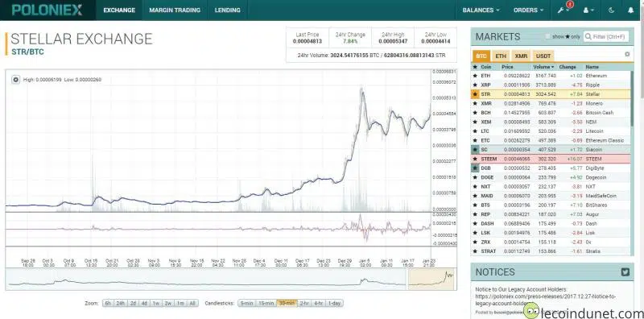Expand the Orders dropdown
Image resolution: width=644 pixels, height=319 pixels.
click(528, 10)
